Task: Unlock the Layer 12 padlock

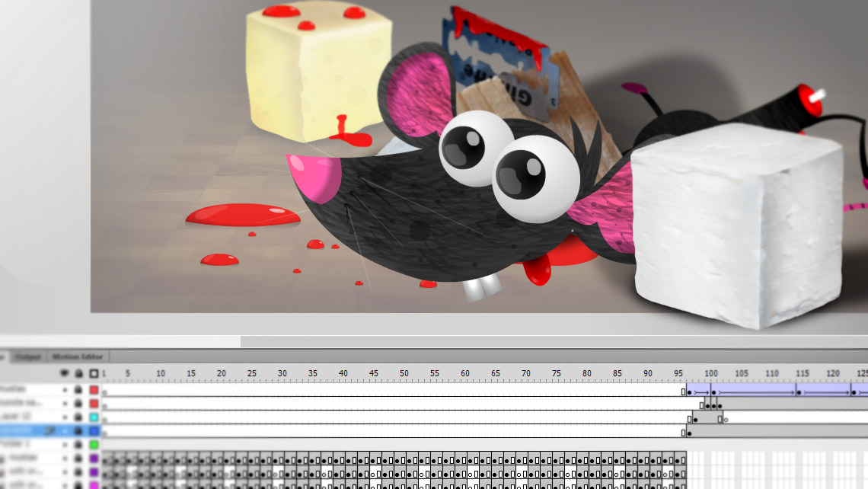Action: [78, 417]
